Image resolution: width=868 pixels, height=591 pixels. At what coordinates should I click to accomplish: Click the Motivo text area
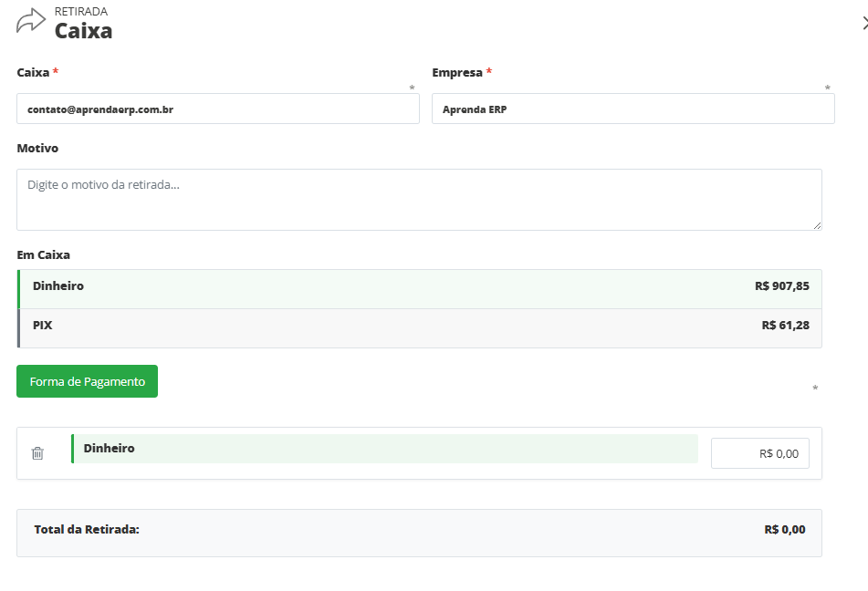419,200
